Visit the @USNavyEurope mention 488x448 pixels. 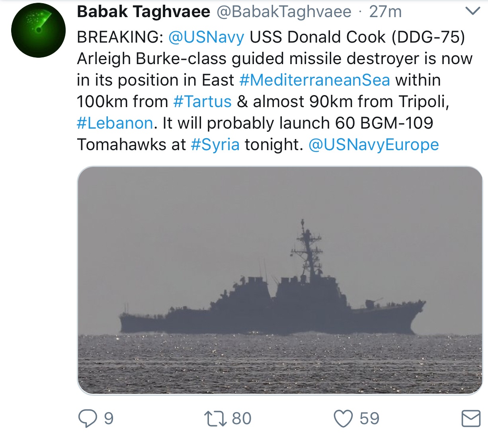[373, 145]
